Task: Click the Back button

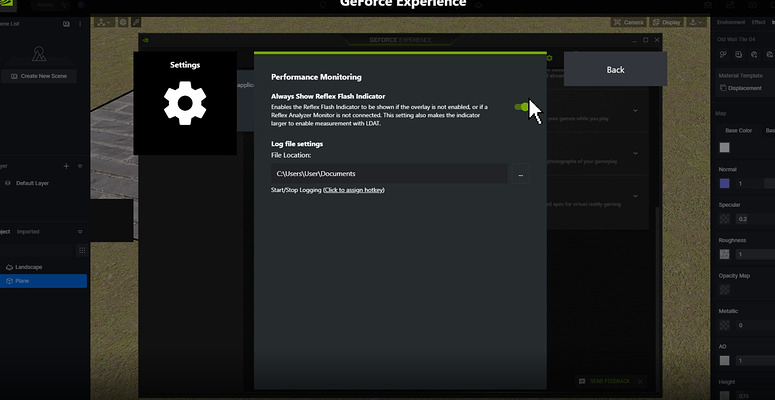Action: click(615, 70)
